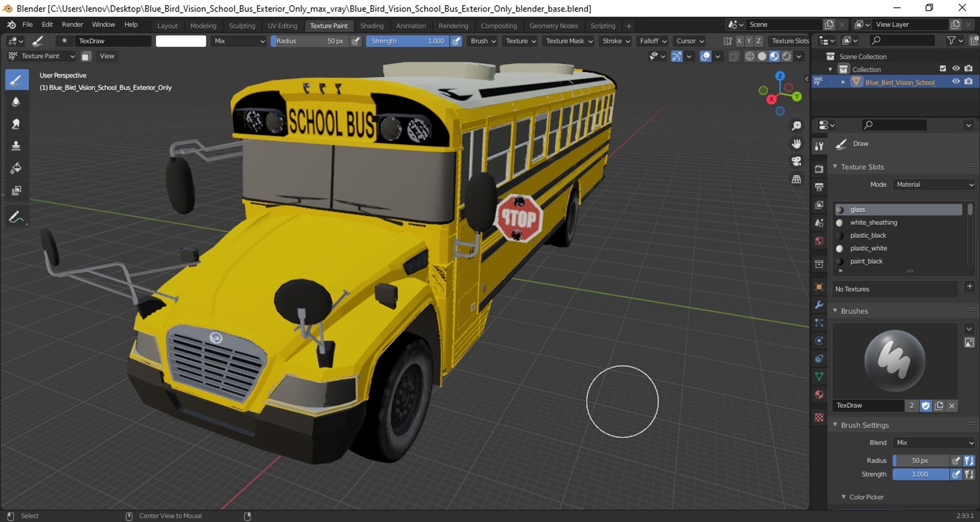Open the Render menu
Screen dimensions: 980x522
click(72, 24)
